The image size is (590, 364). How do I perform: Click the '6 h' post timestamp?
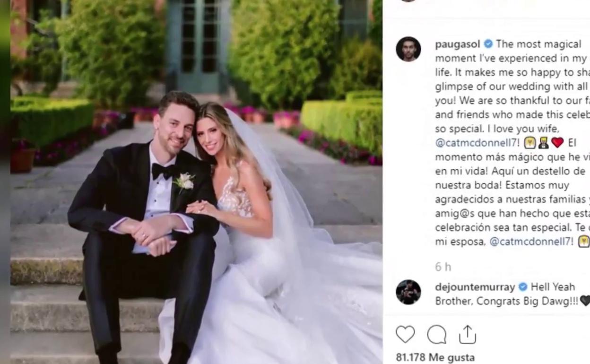[x=443, y=267]
